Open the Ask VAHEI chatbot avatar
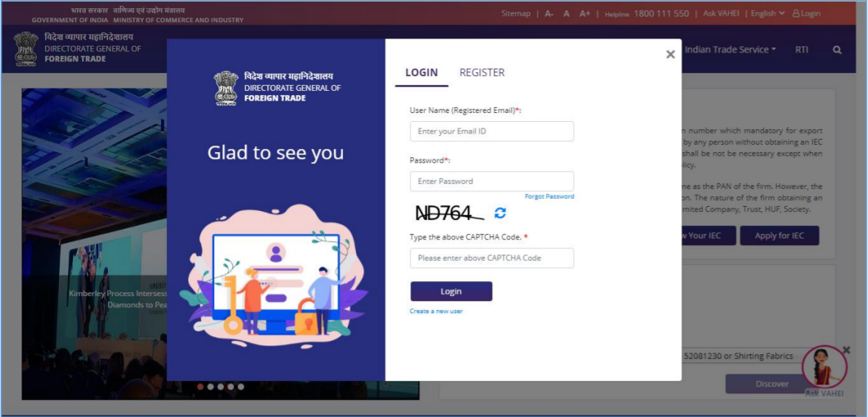 (824, 368)
